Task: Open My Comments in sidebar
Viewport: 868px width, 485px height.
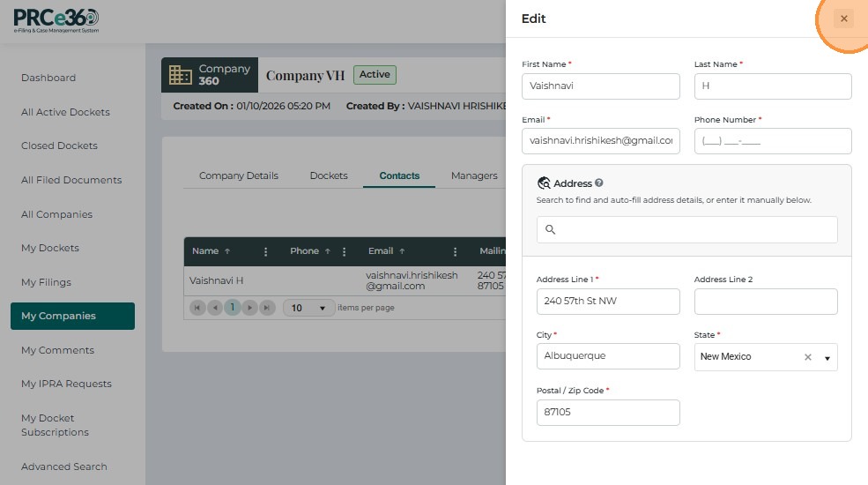Action: coord(57,350)
